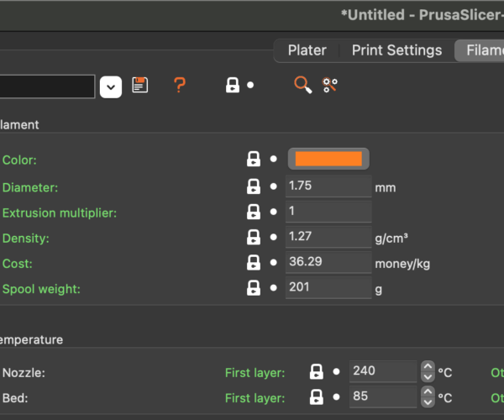Image resolution: width=504 pixels, height=420 pixels.
Task: Open the Print Settings tab
Action: [396, 50]
